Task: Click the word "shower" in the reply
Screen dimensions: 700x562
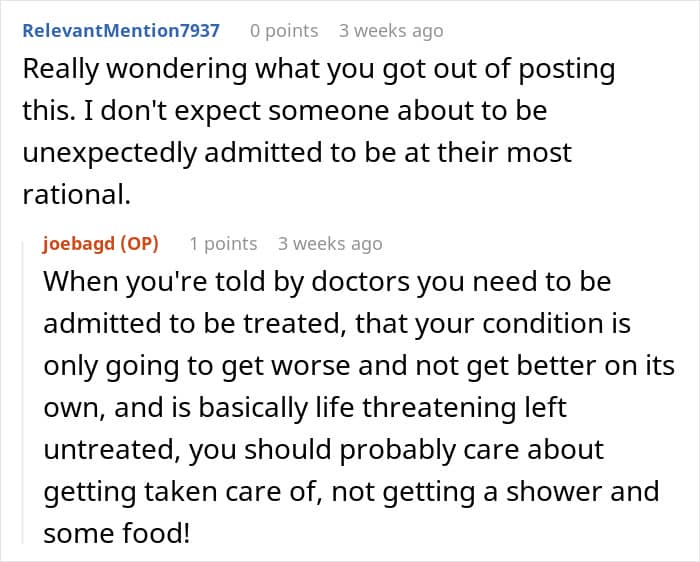Action: 554,491
